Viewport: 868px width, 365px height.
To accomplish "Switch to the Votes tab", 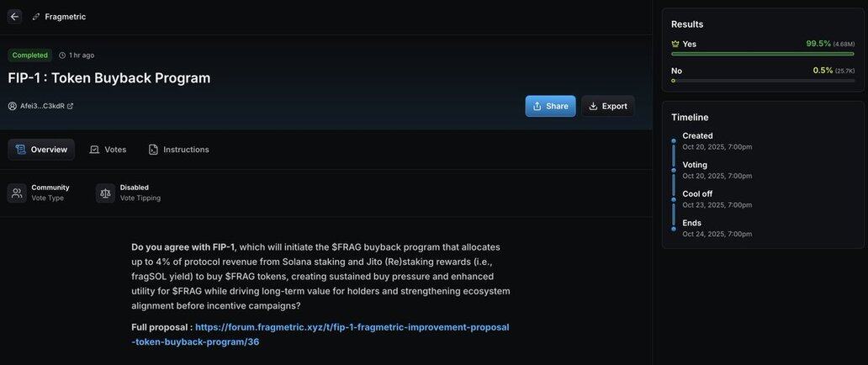I will tap(108, 150).
